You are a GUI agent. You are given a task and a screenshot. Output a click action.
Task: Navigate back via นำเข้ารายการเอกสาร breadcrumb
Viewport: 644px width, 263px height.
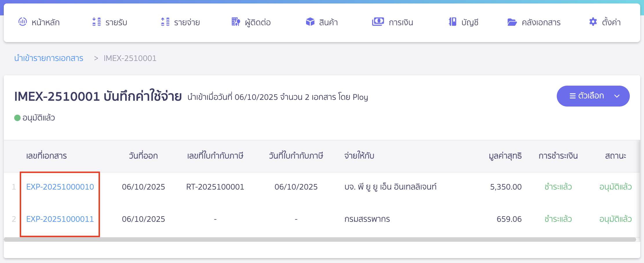(49, 58)
